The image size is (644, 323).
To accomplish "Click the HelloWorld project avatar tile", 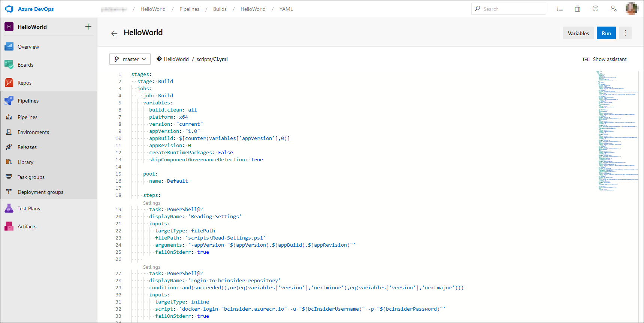I will 9,27.
